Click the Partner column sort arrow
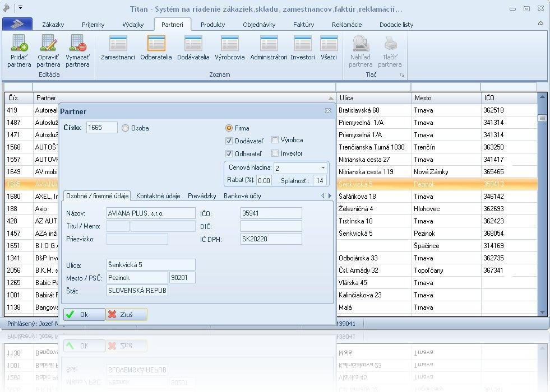550x392 pixels. (331, 99)
